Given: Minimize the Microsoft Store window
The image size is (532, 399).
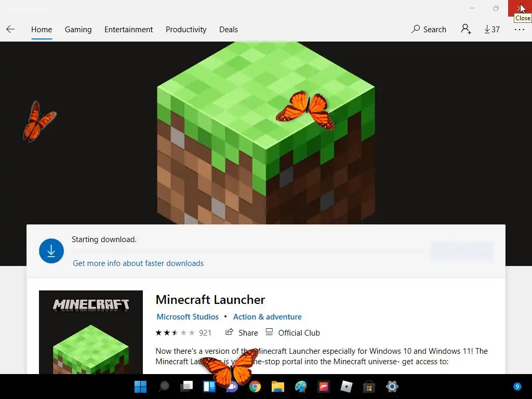Looking at the screenshot, I should point(472,8).
